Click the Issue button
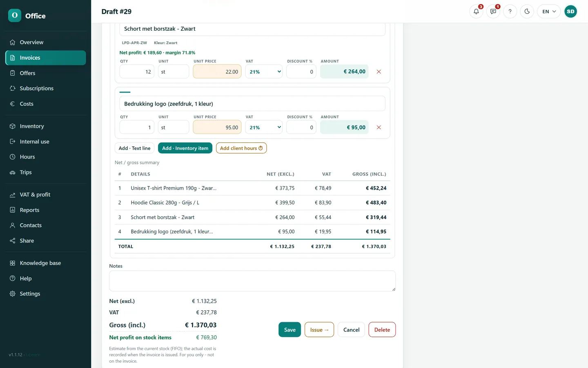 (319, 330)
